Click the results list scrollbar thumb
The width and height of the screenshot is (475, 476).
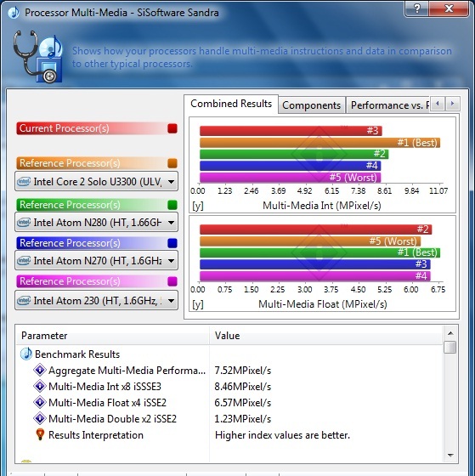(450, 348)
